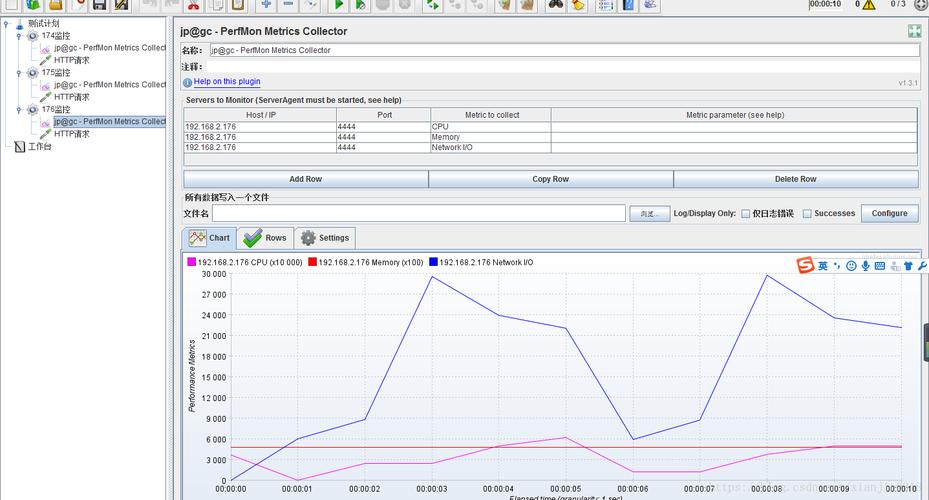This screenshot has height=500, width=929.
Task: Collapse the 174监控 thread group toggle
Action: click(20, 36)
